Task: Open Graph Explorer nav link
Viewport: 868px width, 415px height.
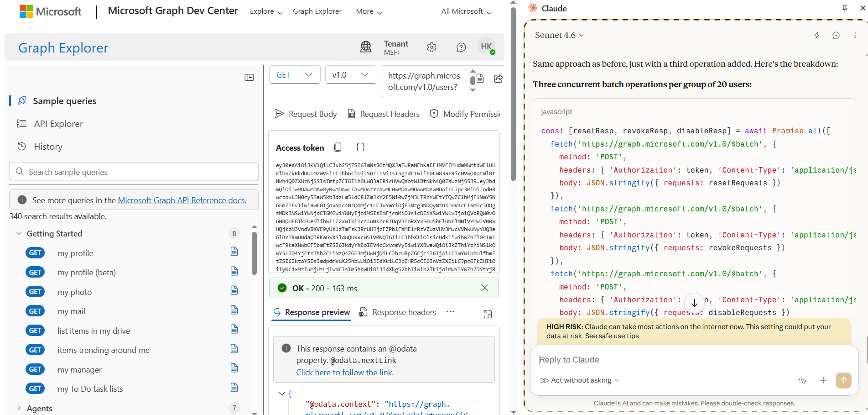Action: coord(317,11)
